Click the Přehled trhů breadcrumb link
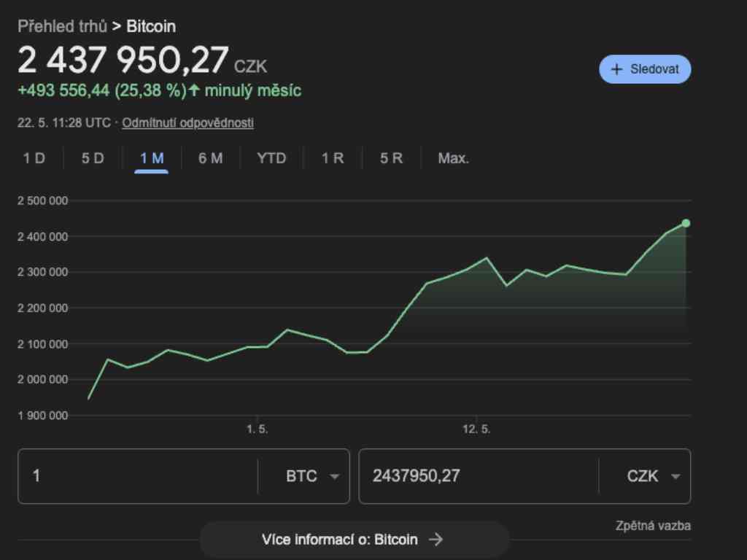Viewport: 747px width, 560px height. click(x=62, y=27)
